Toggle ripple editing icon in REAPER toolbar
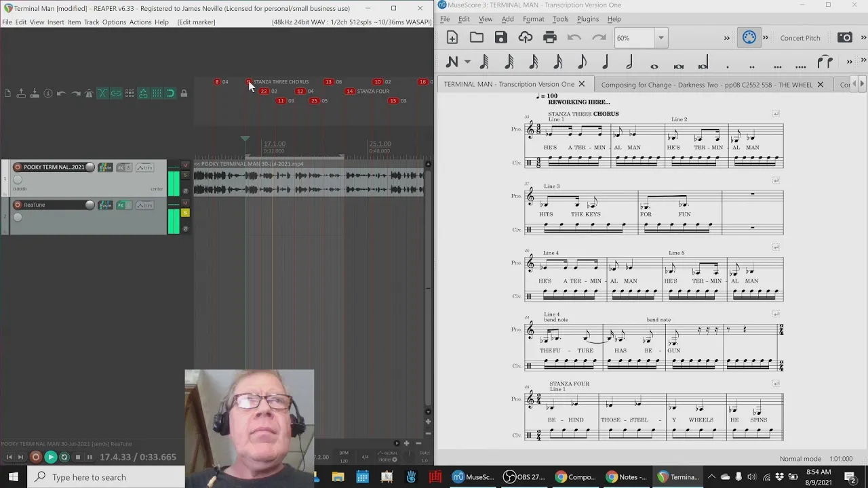868x488 pixels. (x=130, y=93)
